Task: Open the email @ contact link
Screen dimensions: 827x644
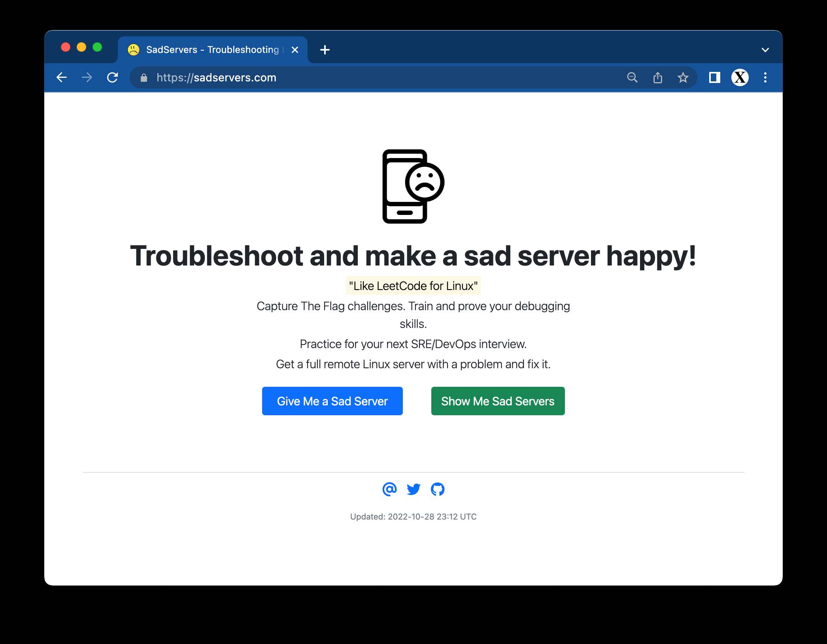Action: [389, 489]
